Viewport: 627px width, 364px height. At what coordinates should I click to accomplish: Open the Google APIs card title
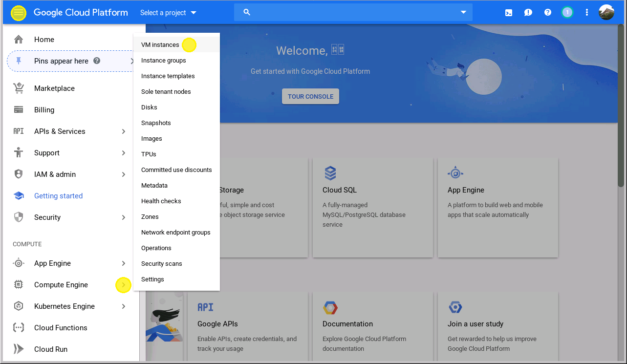tap(217, 324)
